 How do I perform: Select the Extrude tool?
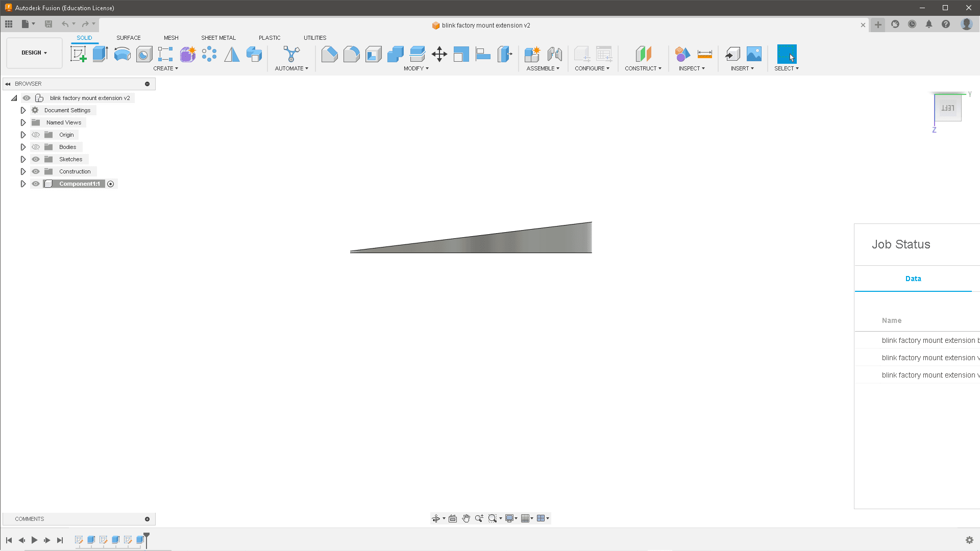[100, 54]
